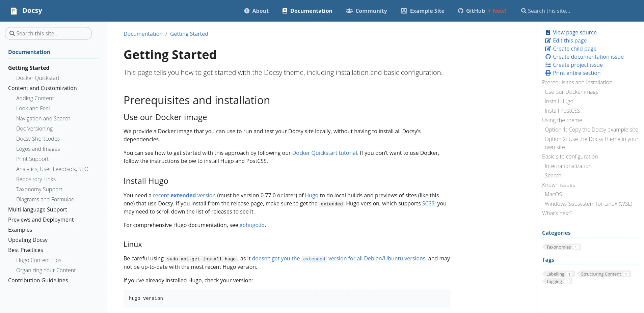Expand the Best Practices section

25,250
